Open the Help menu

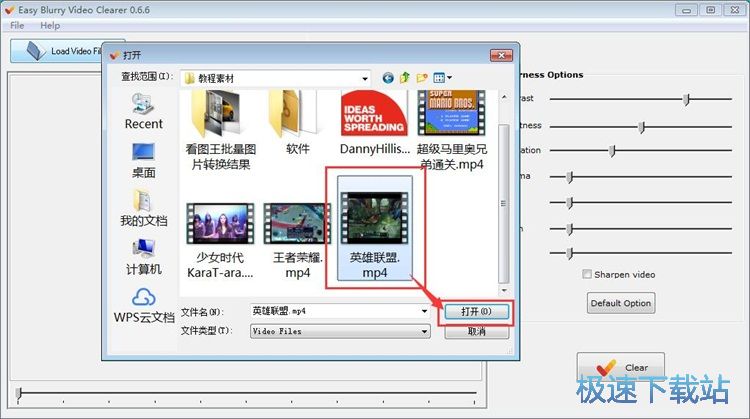point(50,25)
